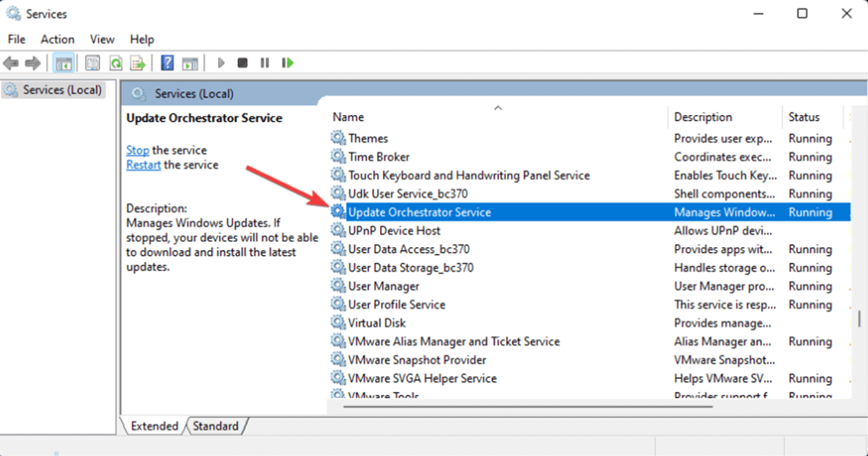
Task: Select the User Data Access_bc370 name
Action: point(408,249)
